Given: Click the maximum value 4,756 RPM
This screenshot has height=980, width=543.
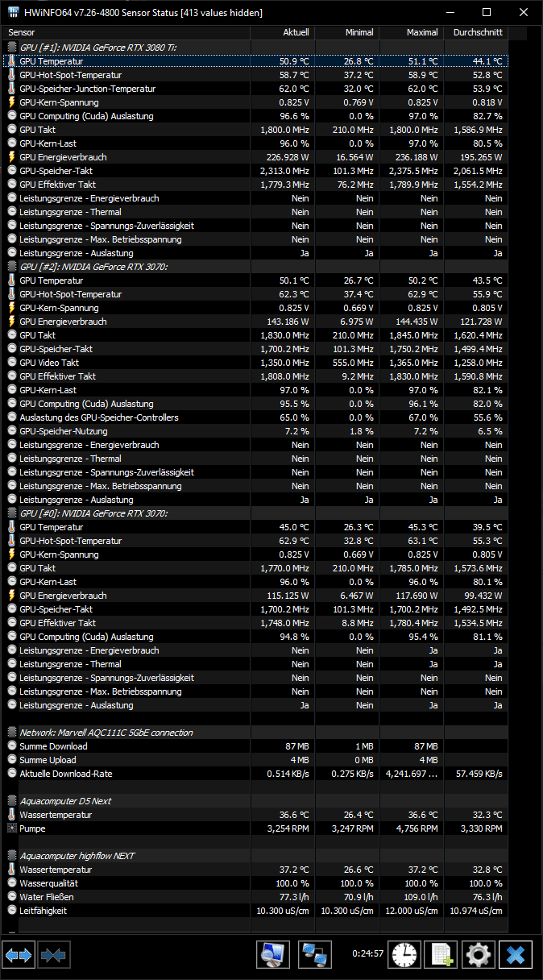Looking at the screenshot, I should pyautogui.click(x=417, y=828).
